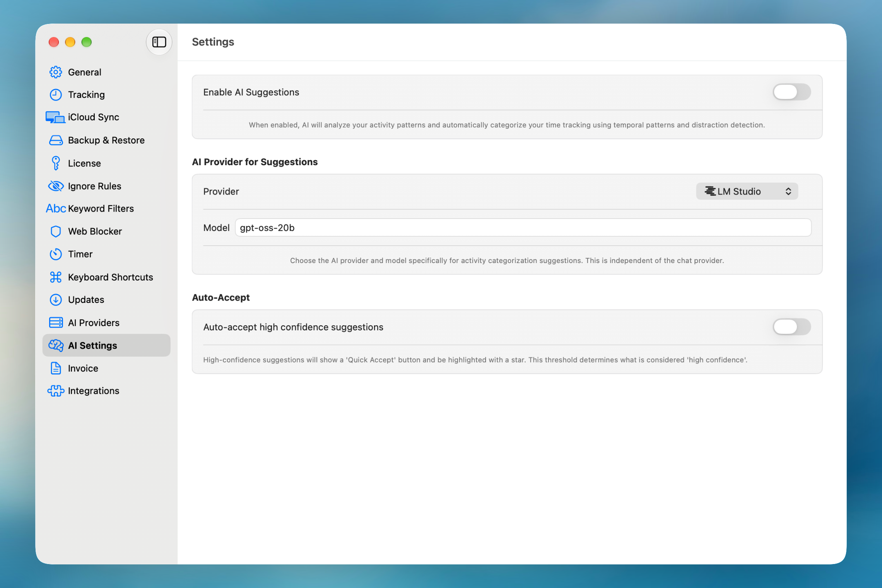The width and height of the screenshot is (882, 588).
Task: Select the Keyword Filters label
Action: click(x=101, y=209)
